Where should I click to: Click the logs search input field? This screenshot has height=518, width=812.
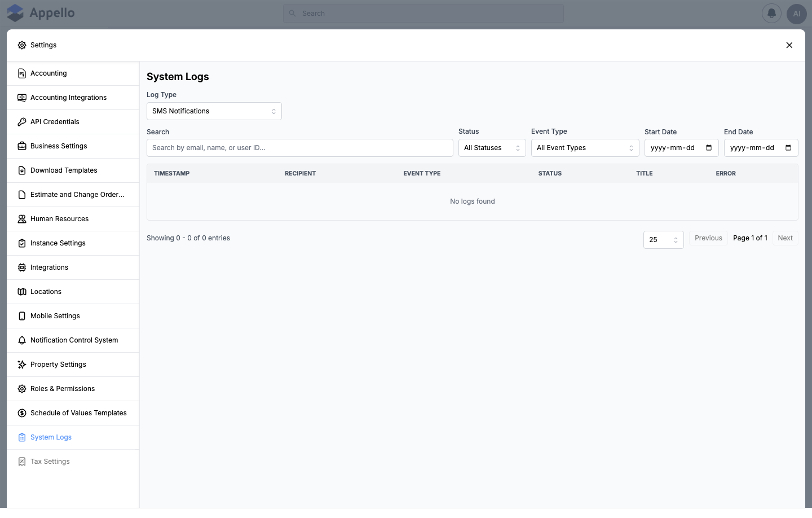(300, 148)
